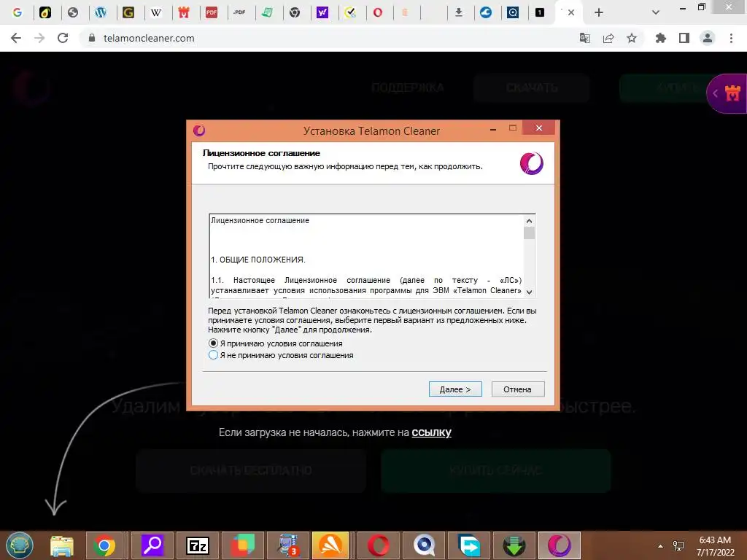Open 7-Zip from taskbar
Image resolution: width=747 pixels, height=560 pixels.
point(198,545)
